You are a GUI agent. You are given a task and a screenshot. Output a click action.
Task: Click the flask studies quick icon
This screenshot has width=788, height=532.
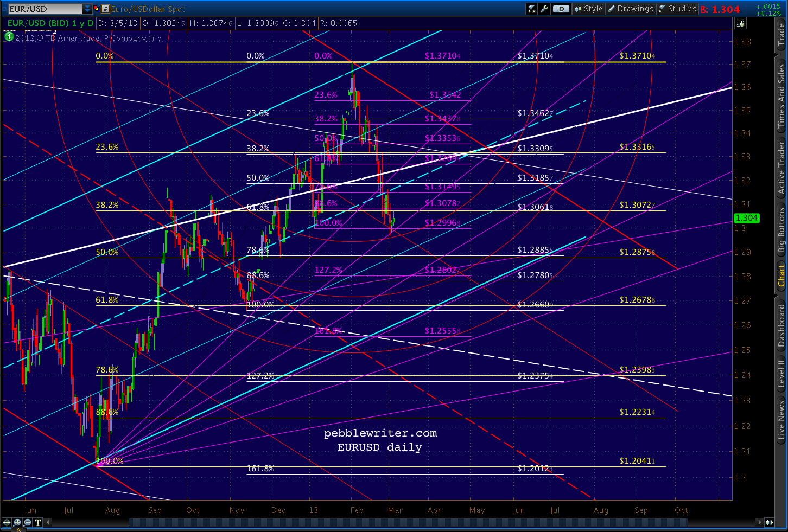(x=532, y=9)
